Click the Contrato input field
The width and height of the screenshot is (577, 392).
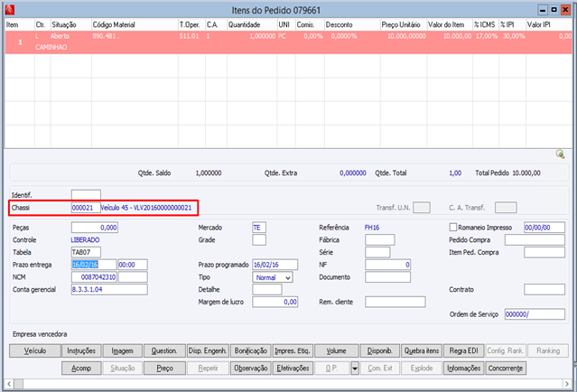(x=544, y=290)
